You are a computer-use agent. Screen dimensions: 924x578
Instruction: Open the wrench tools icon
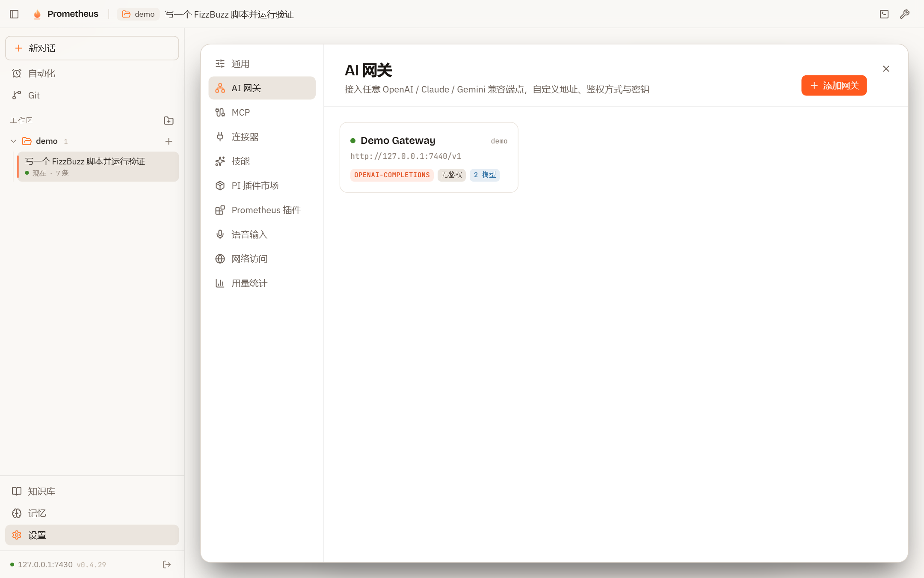click(x=905, y=14)
